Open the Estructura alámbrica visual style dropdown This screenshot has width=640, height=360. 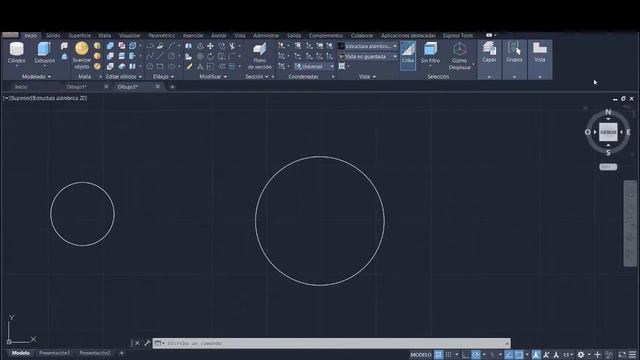tap(368, 46)
